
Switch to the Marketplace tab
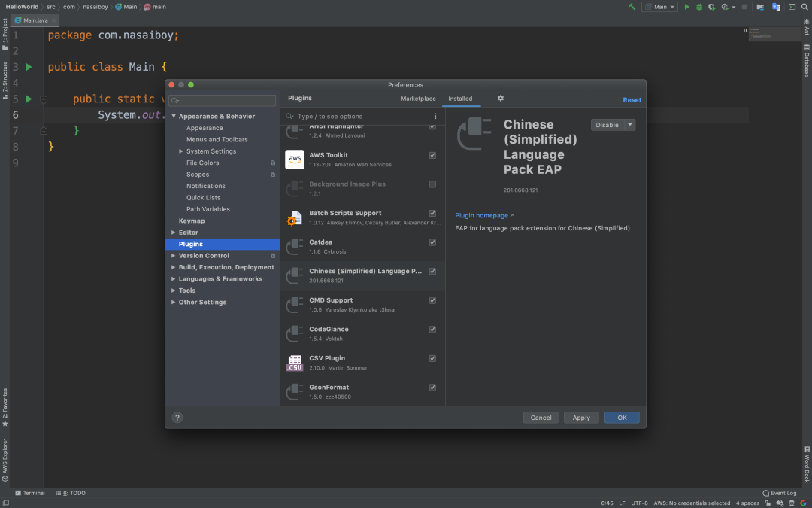pos(418,99)
